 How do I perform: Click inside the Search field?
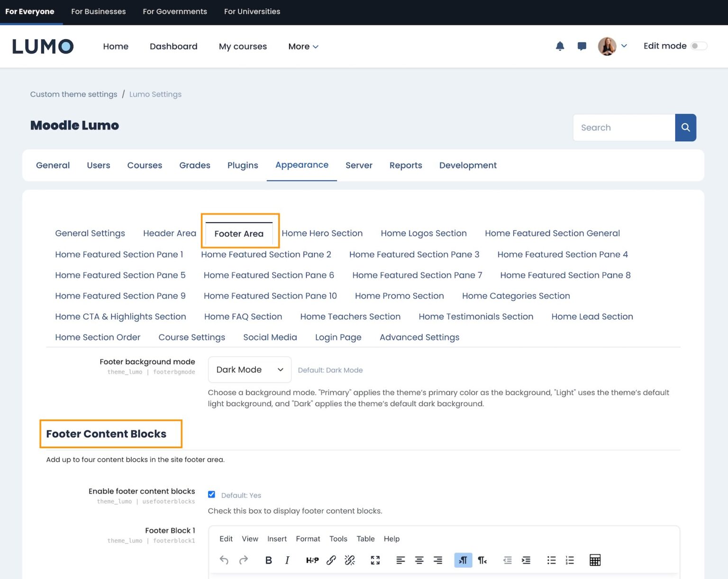pos(623,127)
